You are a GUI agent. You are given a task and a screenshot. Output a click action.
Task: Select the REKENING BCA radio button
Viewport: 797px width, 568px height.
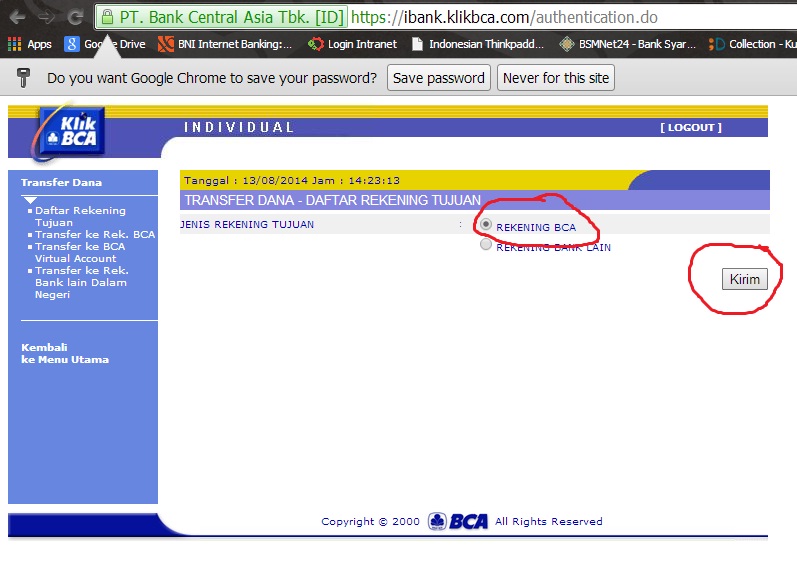pyautogui.click(x=486, y=224)
